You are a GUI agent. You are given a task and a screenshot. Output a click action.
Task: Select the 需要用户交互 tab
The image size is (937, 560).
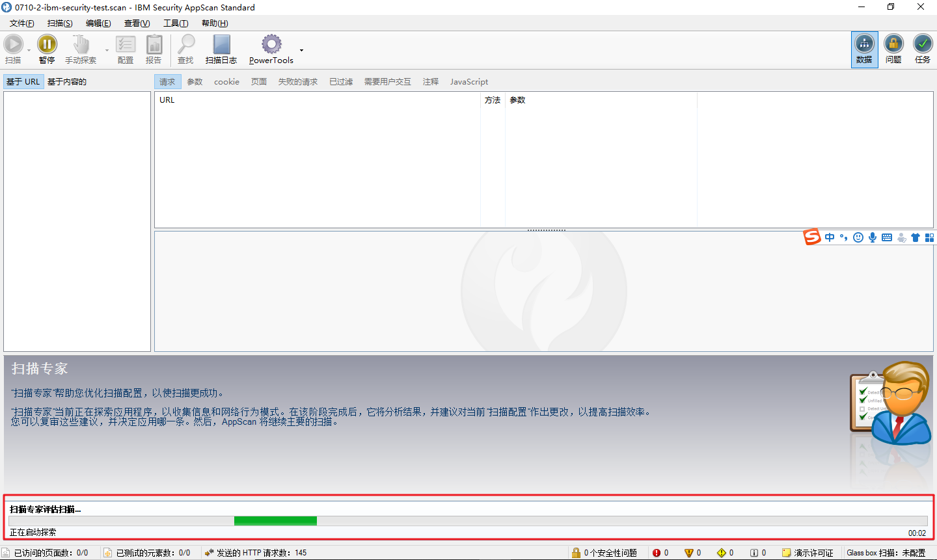coord(388,82)
